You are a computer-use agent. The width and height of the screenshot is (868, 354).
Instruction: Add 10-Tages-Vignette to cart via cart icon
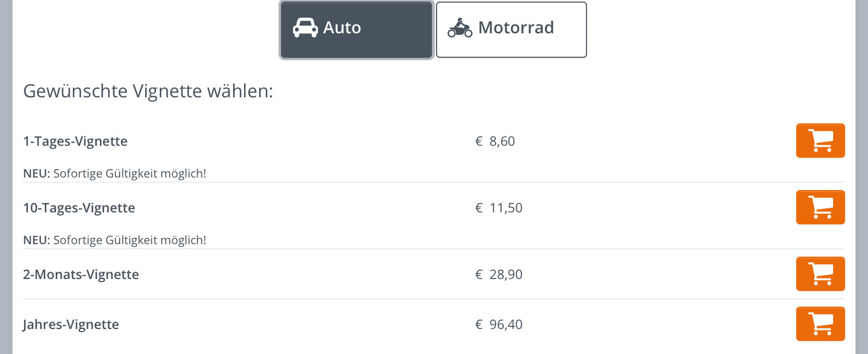click(x=820, y=207)
